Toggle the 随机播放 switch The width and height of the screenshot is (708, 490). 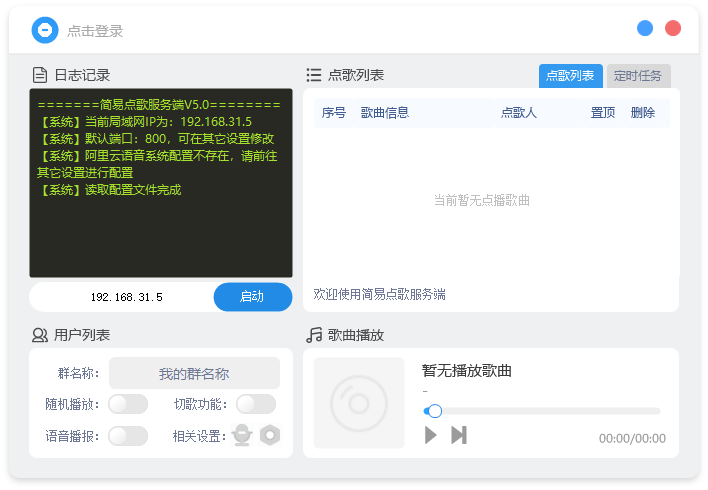(128, 404)
